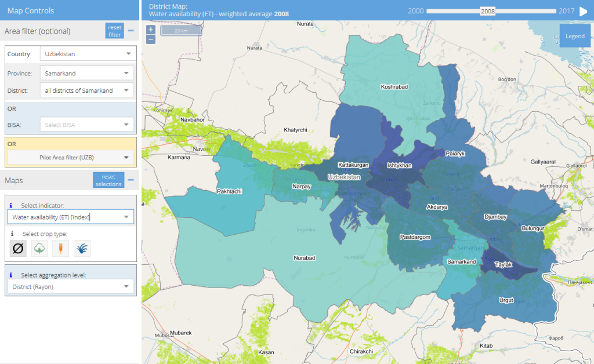Open the District dropdown
This screenshot has width=594, height=364.
pyautogui.click(x=87, y=90)
